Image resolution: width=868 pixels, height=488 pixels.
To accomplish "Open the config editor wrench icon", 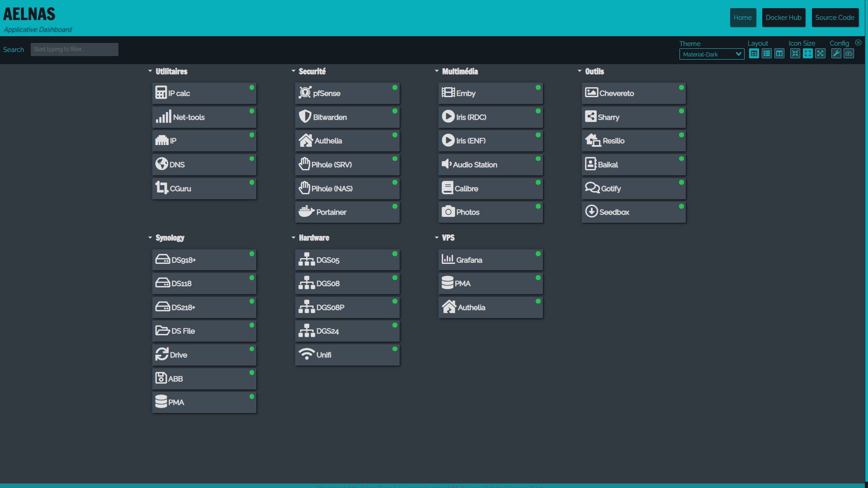I will [x=837, y=53].
